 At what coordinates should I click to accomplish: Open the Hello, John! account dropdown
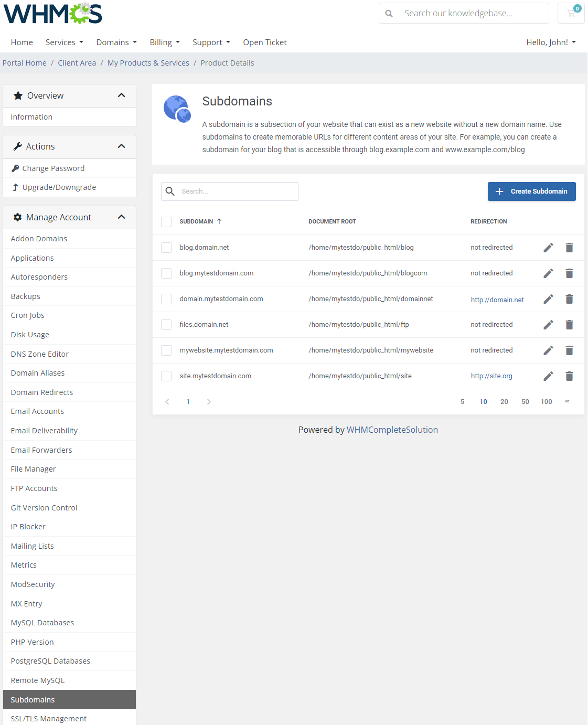point(551,42)
